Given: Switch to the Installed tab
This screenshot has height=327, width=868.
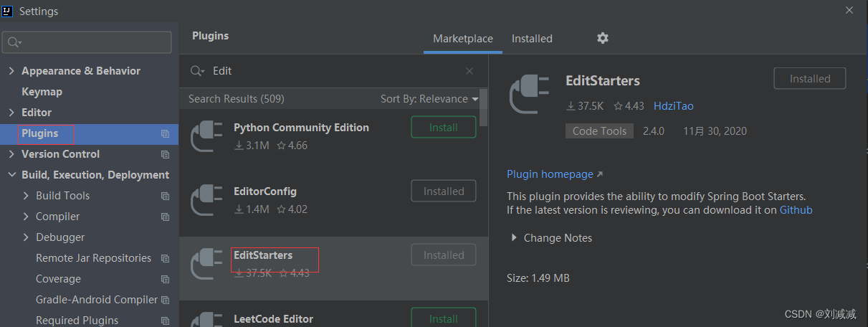Looking at the screenshot, I should (532, 39).
